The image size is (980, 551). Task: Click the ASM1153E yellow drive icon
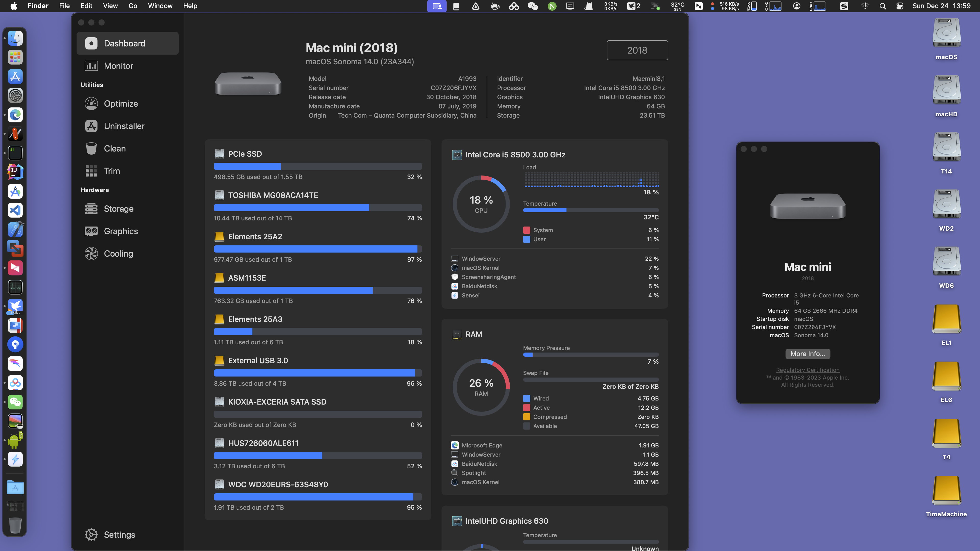(x=219, y=278)
